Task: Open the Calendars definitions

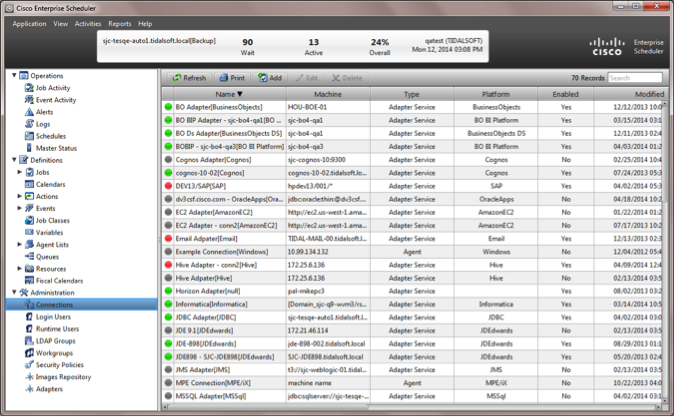Action: [51, 184]
